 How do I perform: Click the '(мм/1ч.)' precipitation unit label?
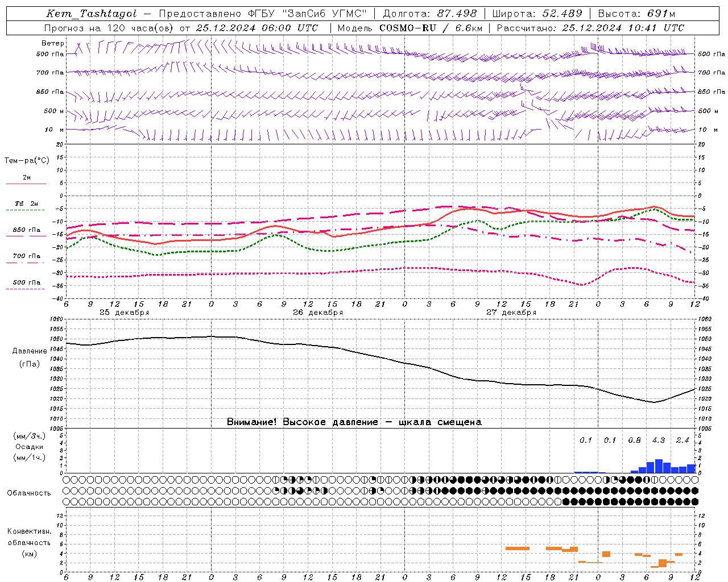30,458
